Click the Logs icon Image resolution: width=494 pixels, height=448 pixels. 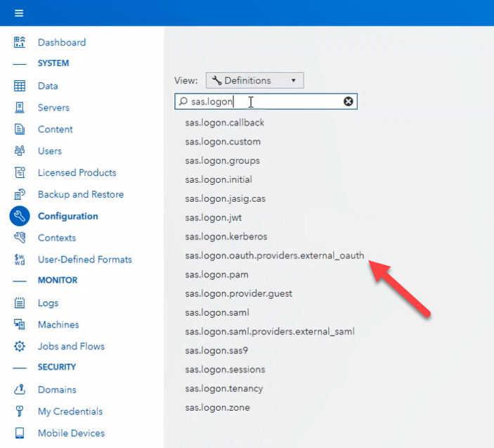pos(20,303)
